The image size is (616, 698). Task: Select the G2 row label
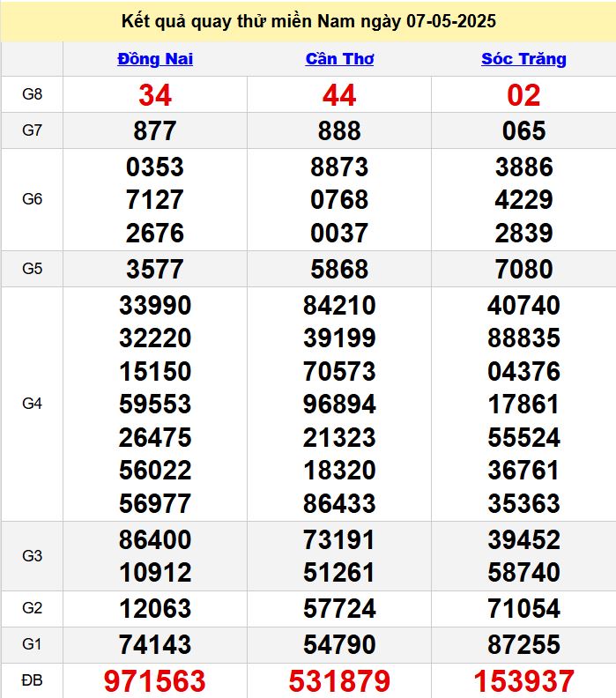coord(32,608)
